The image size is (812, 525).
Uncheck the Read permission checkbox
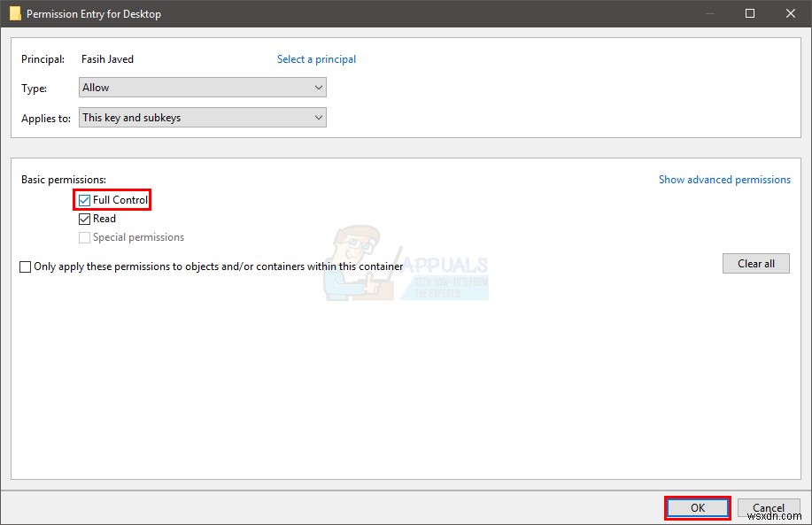pyautogui.click(x=84, y=219)
